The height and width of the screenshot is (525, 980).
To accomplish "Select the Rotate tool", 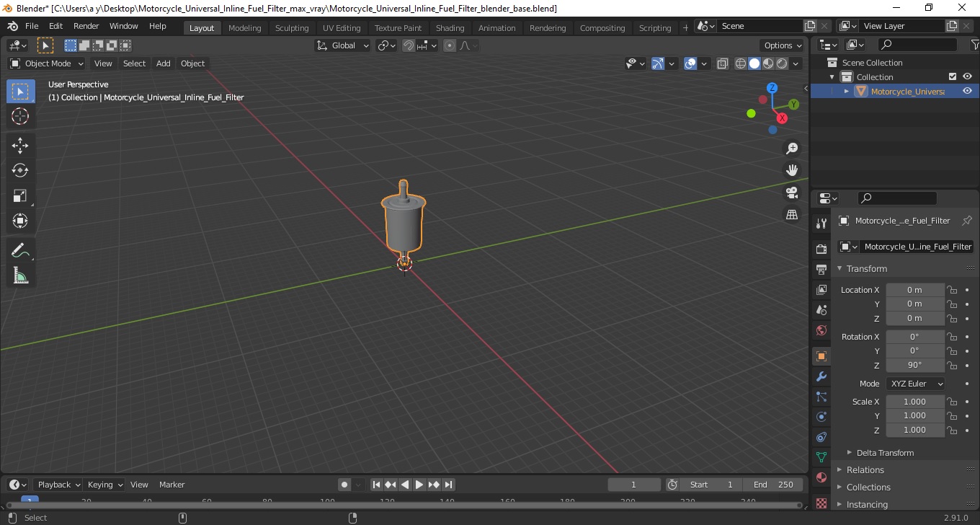I will tap(20, 170).
